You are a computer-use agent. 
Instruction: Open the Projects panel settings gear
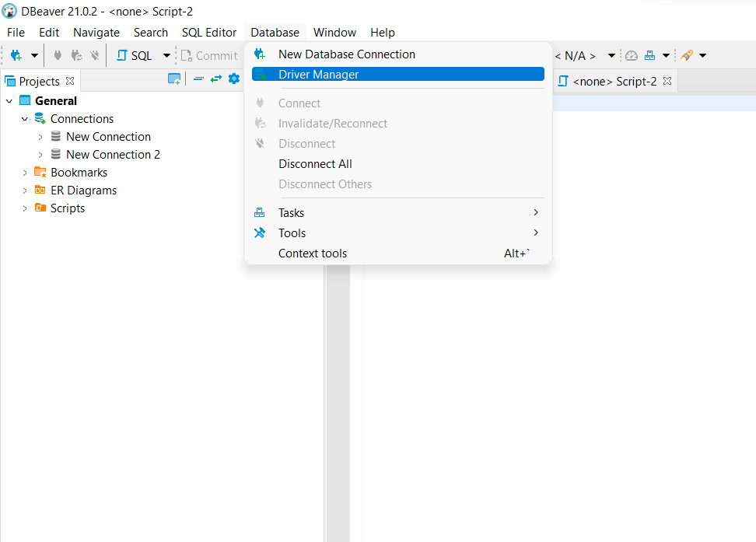(233, 80)
